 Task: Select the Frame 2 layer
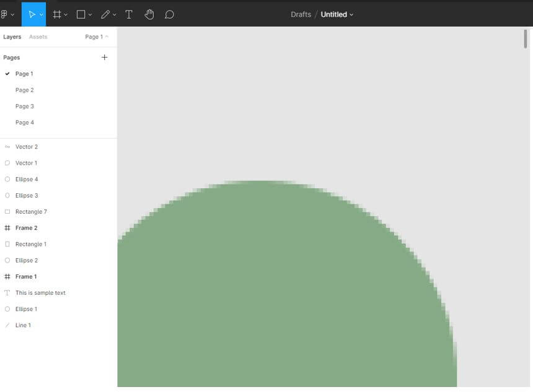click(x=58, y=228)
